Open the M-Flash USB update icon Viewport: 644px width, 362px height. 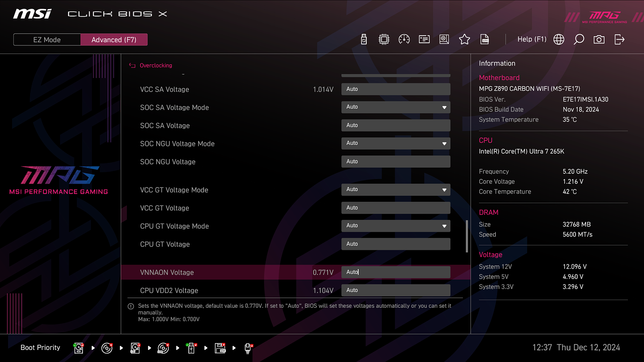(364, 39)
